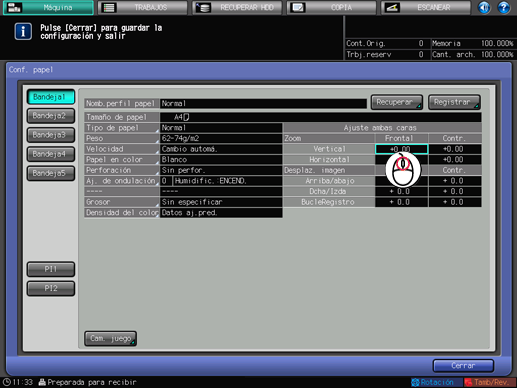Select Arriba/abajo Contr. value
Viewport: 517px width, 388px height.
tap(455, 181)
